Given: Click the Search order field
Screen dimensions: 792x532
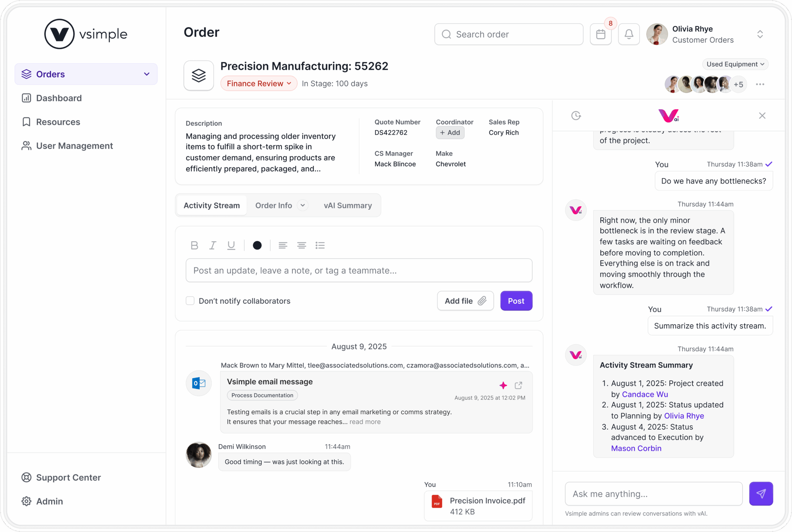Looking at the screenshot, I should click(509, 34).
